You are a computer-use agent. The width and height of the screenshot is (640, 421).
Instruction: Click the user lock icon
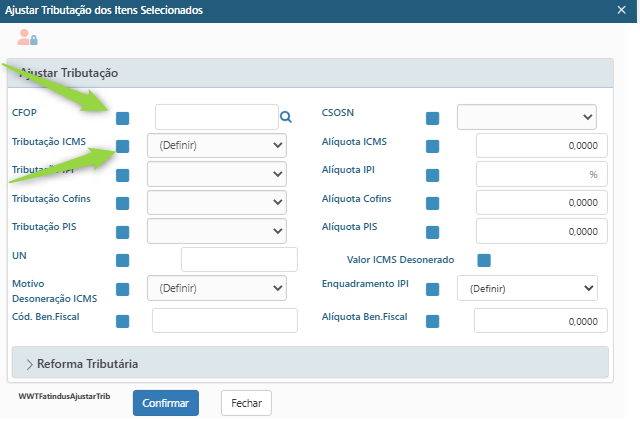click(x=27, y=38)
